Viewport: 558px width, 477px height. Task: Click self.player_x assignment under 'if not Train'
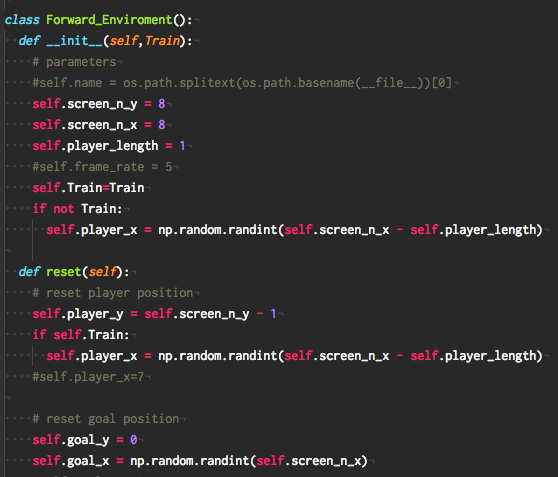pyautogui.click(x=294, y=230)
